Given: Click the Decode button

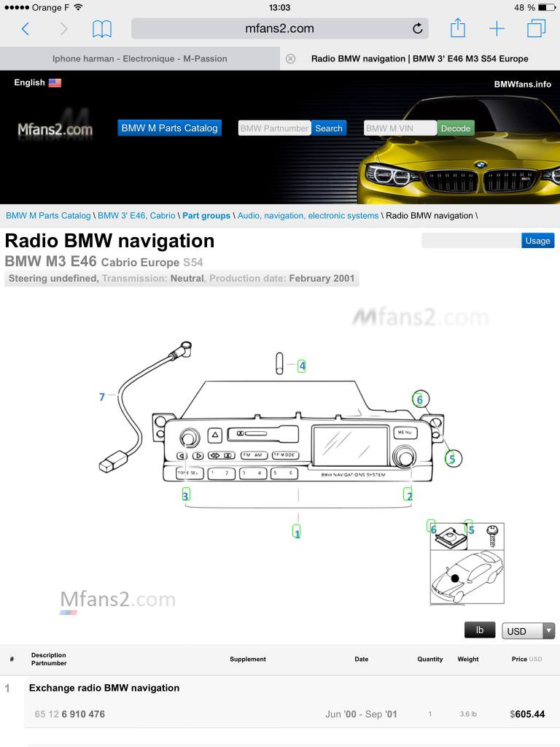Looking at the screenshot, I should point(455,128).
